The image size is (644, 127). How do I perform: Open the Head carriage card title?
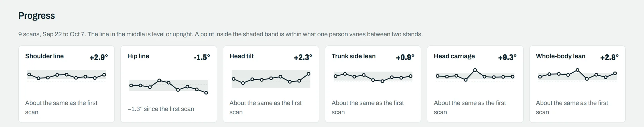pos(454,56)
